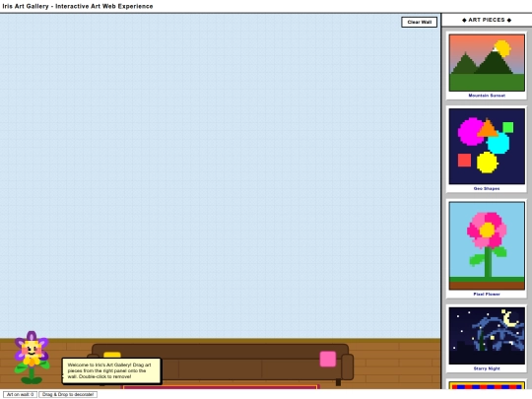The image size is (532, 399).
Task: Click the 'Starry Night' caption text
Action: tap(487, 368)
